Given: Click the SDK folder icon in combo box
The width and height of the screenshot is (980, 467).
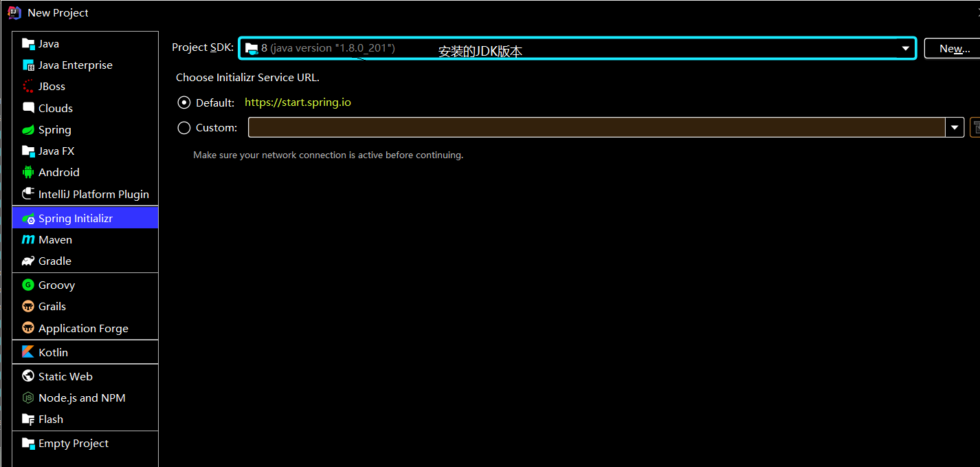Looking at the screenshot, I should (252, 48).
